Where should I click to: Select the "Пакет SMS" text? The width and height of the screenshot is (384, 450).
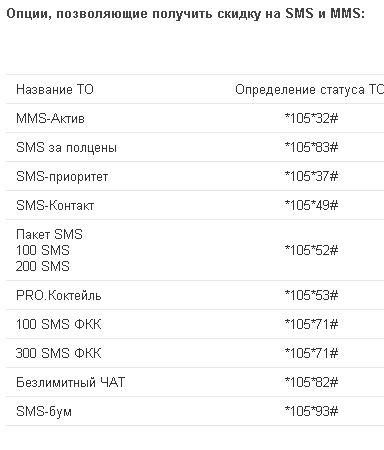point(49,234)
